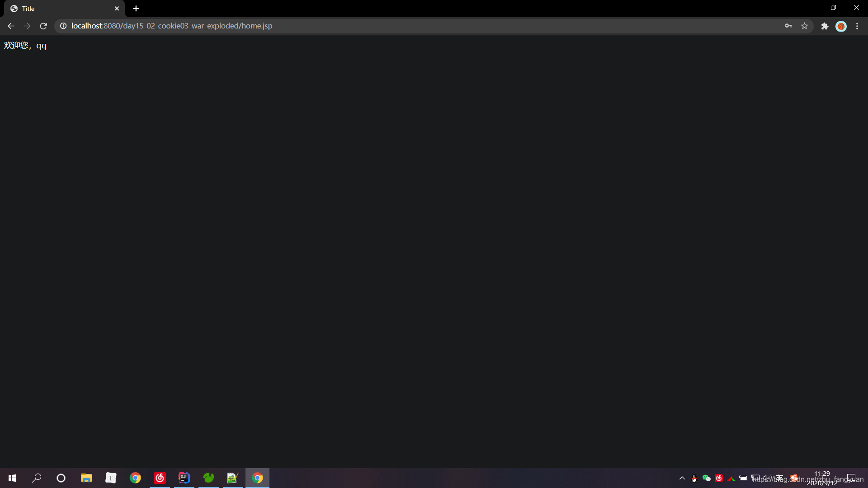Go back to the previous page

11,26
